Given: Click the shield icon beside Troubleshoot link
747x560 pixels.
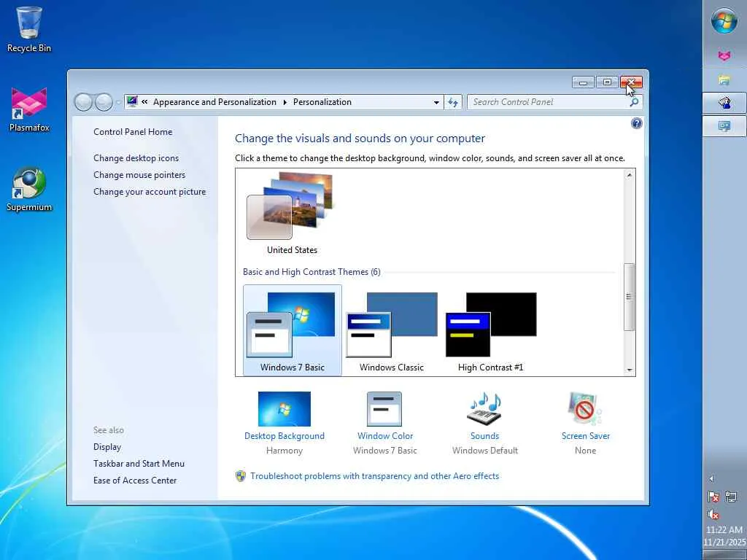Looking at the screenshot, I should (x=241, y=475).
